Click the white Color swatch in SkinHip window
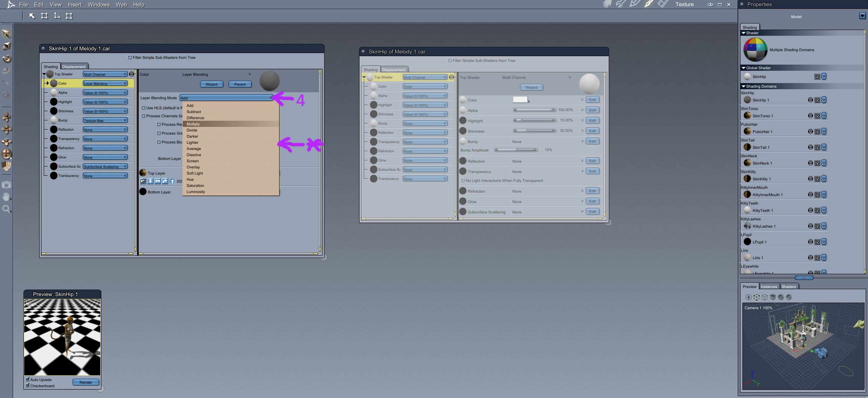 point(520,100)
